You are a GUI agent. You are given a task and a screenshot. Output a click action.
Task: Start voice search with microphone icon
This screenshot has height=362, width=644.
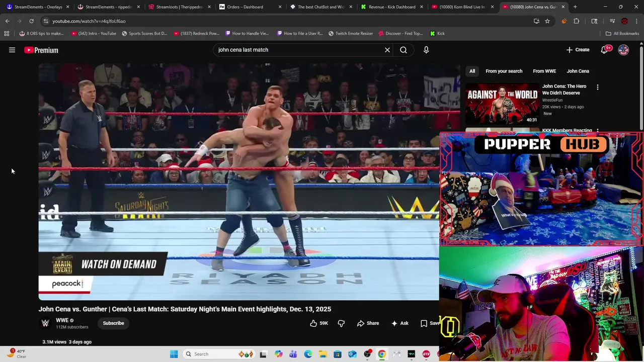coord(426,50)
